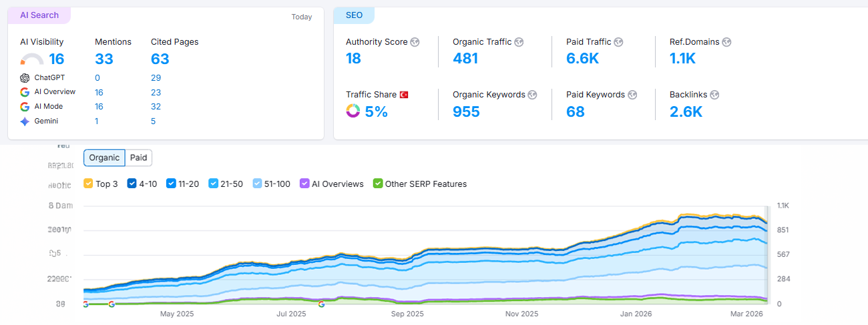Screen dimensions: 868x325
Task: Click the Turkey flag icon by Traffic Share
Action: point(404,95)
